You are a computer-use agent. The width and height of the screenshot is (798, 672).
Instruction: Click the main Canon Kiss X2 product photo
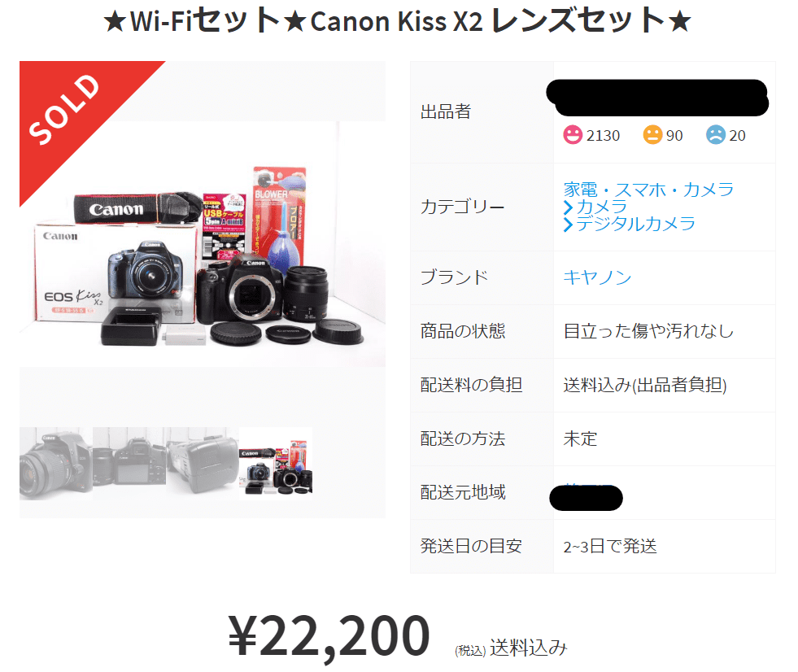pyautogui.click(x=202, y=244)
